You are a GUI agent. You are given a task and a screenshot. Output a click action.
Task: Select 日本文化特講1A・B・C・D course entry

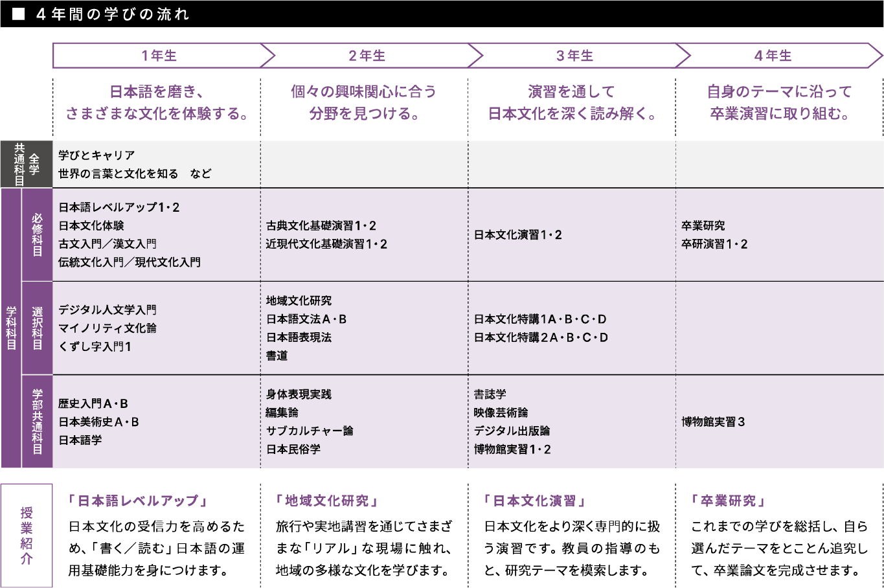[x=540, y=319]
